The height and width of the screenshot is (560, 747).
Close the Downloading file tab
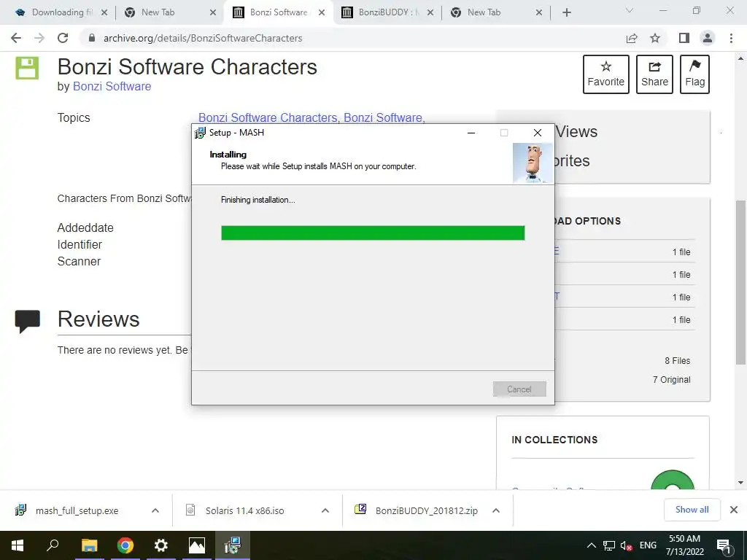pyautogui.click(x=104, y=12)
